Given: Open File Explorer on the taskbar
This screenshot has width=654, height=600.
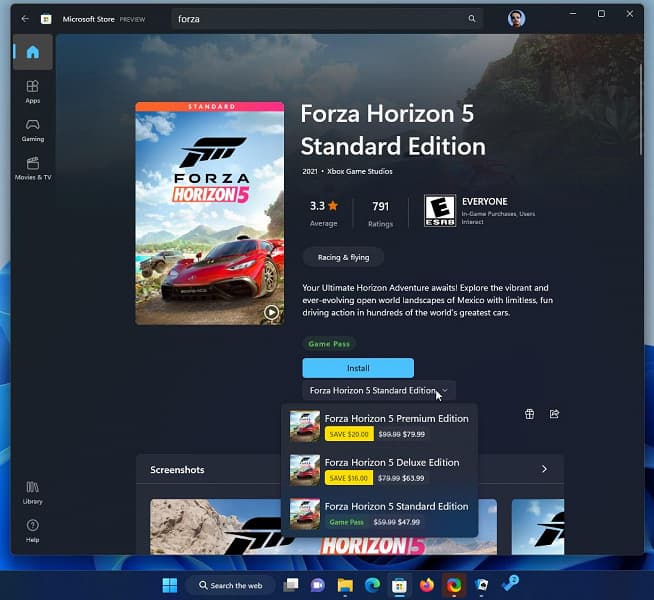Looking at the screenshot, I should point(345,585).
